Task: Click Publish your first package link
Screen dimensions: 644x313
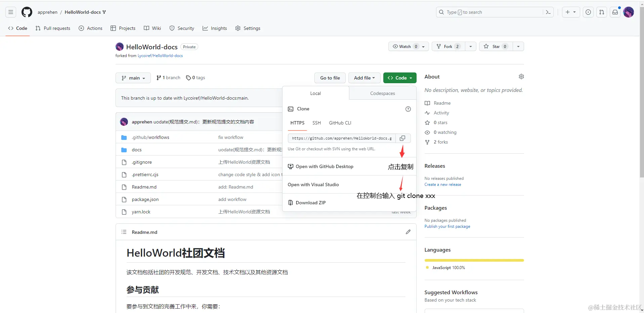Action: [447, 226]
